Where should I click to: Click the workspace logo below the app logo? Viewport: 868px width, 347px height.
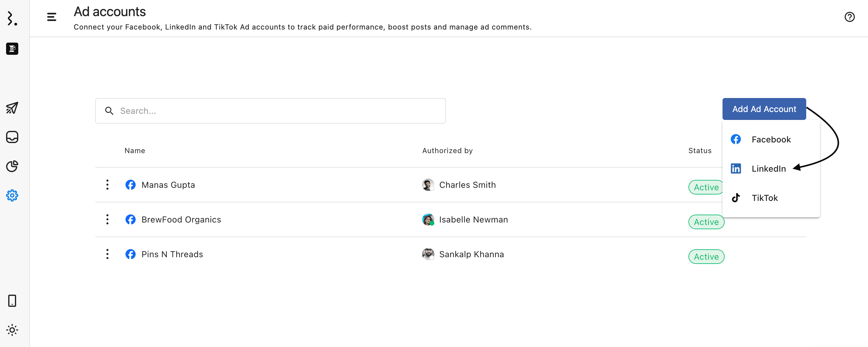click(12, 49)
